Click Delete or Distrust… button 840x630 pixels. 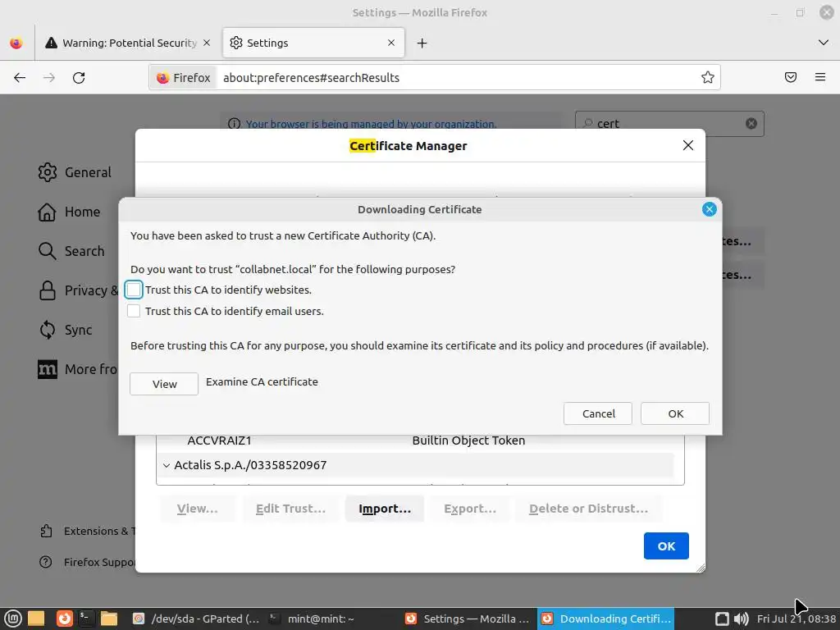click(588, 509)
